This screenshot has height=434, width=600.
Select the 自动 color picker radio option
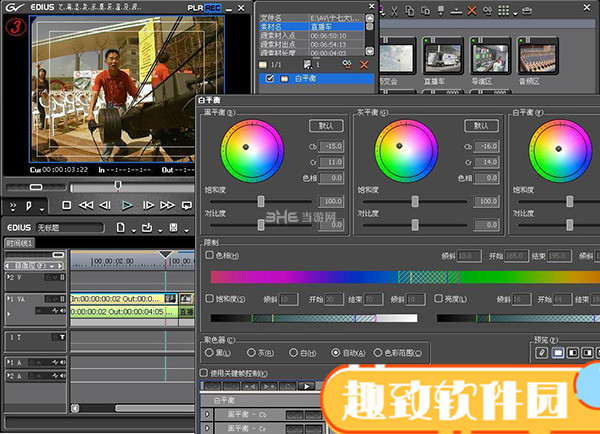coord(335,353)
